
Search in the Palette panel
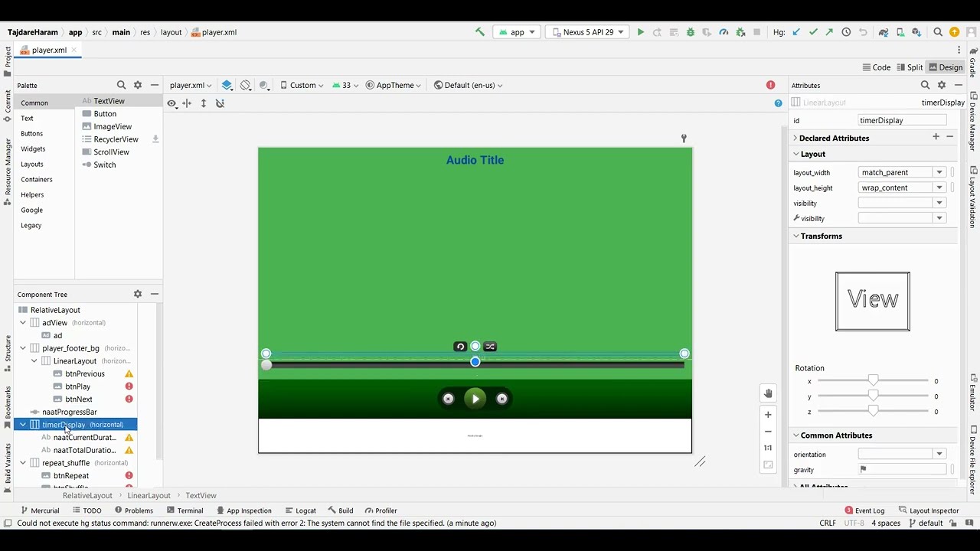(121, 85)
